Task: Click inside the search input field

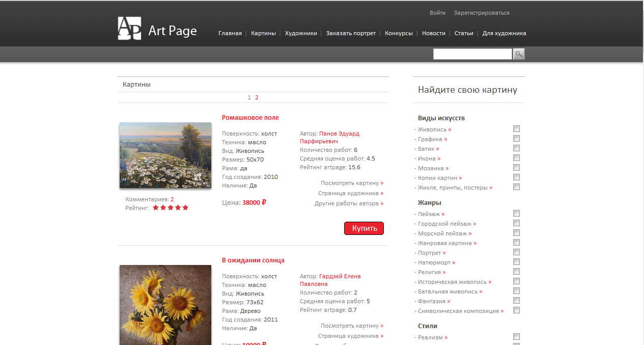Action: (x=471, y=54)
